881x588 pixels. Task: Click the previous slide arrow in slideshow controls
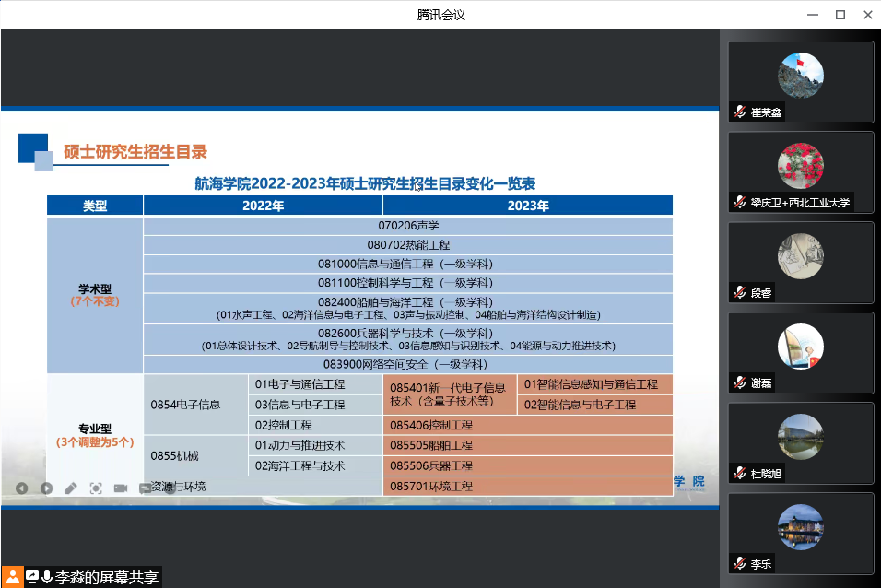(x=22, y=488)
